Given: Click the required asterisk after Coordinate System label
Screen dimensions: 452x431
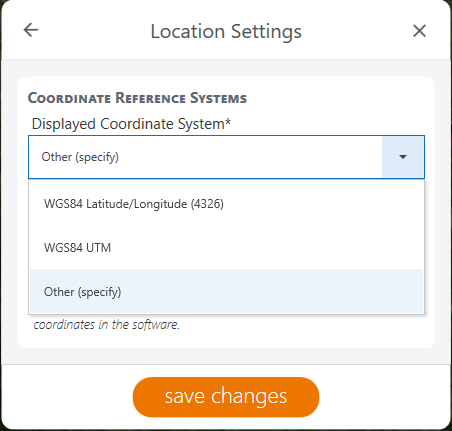Looking at the screenshot, I should pos(228,121).
